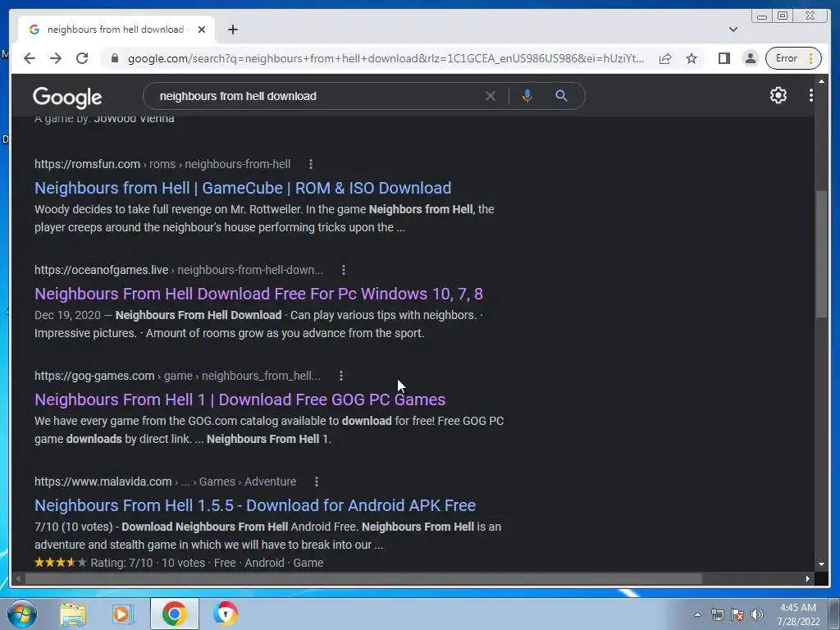This screenshot has width=840, height=630.
Task: Open the volume speaker tray icon
Action: click(757, 614)
